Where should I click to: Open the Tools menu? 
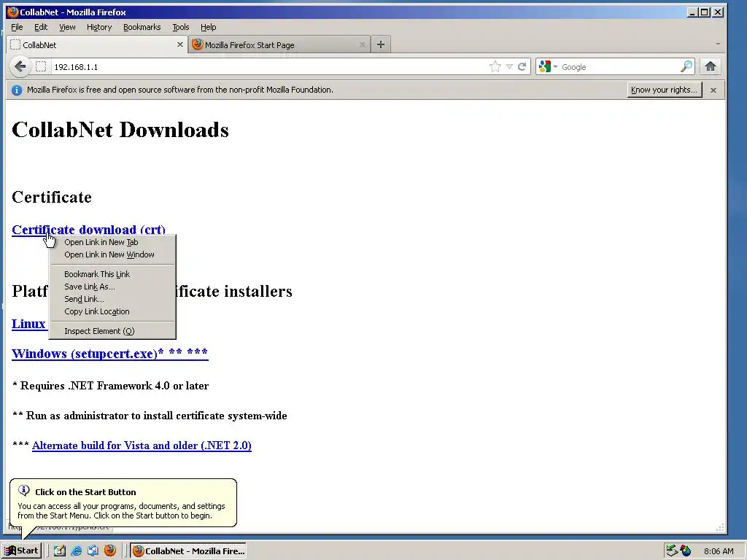pyautogui.click(x=181, y=27)
